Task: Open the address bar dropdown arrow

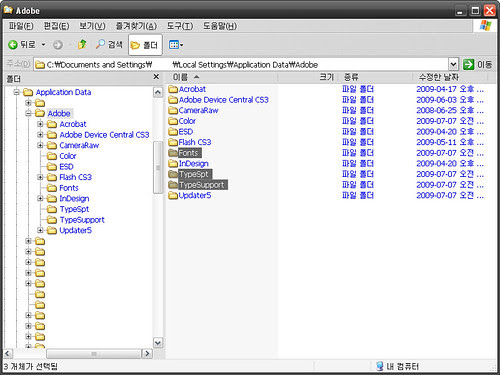Action: (453, 64)
